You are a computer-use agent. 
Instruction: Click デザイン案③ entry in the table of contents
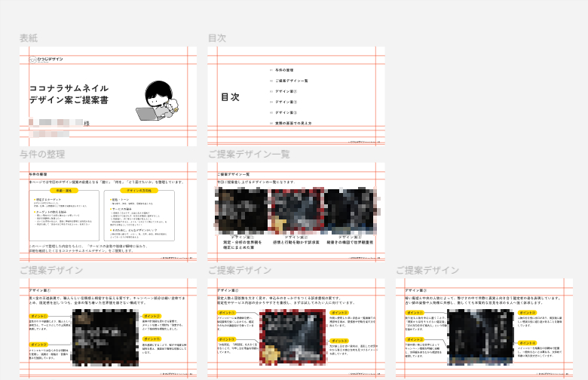coord(286,112)
